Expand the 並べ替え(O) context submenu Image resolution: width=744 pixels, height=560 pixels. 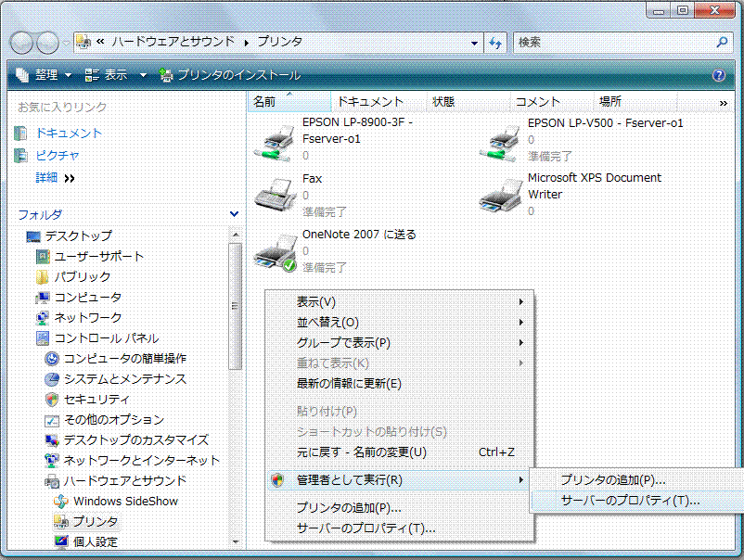point(521,323)
